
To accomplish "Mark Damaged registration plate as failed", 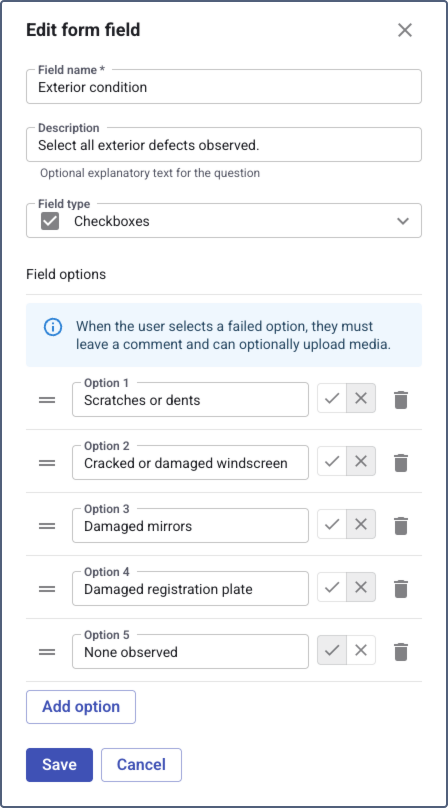I will point(361,587).
